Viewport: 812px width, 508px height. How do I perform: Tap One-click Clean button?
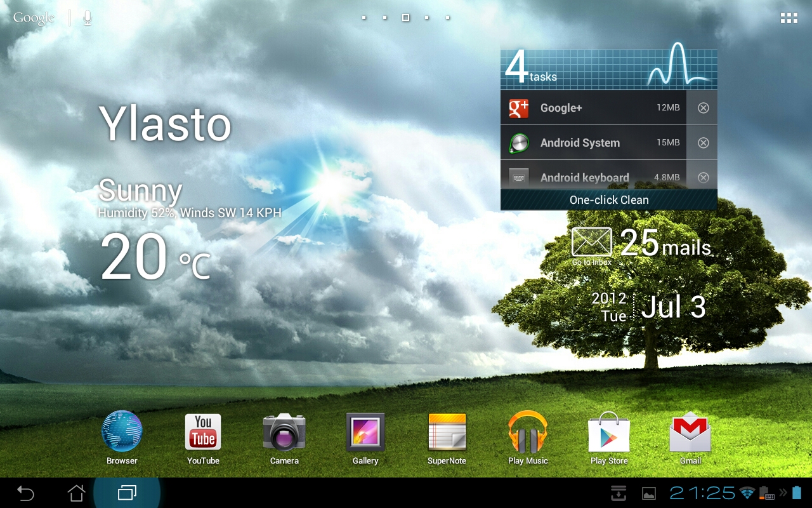[x=609, y=200]
